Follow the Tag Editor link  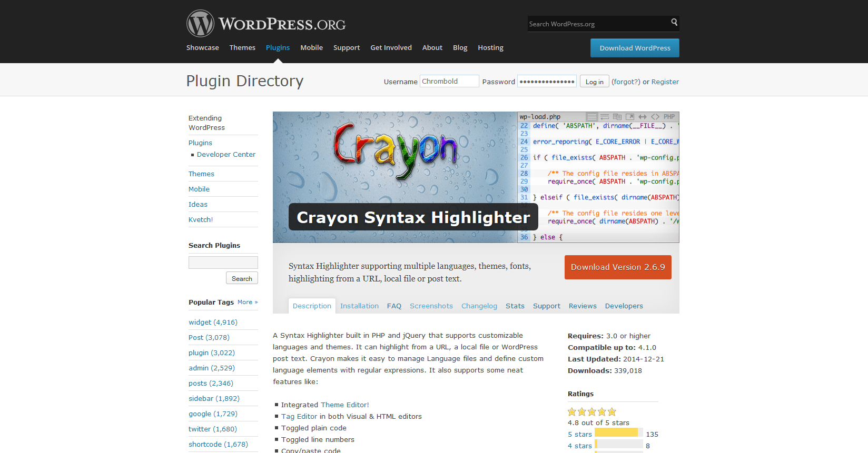pos(299,417)
